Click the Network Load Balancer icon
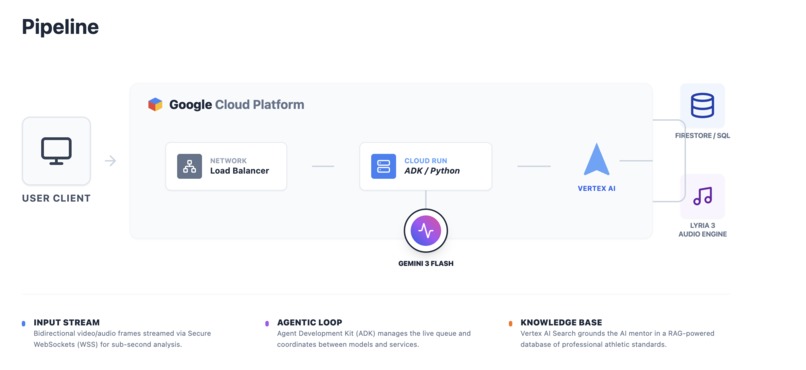Screen dimensions: 806x370 coord(190,166)
